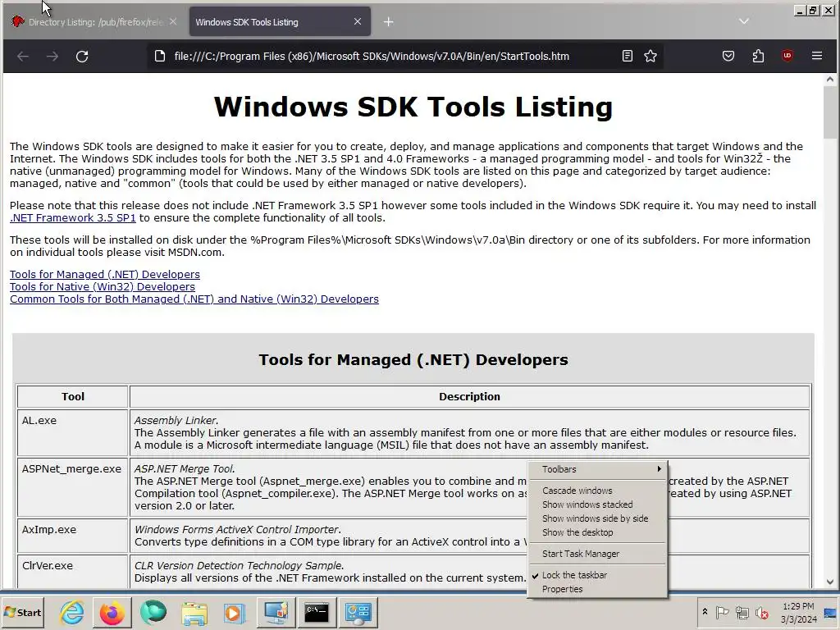Open the Extensions puzzle icon
Screen dimensions: 840x630
point(758,56)
